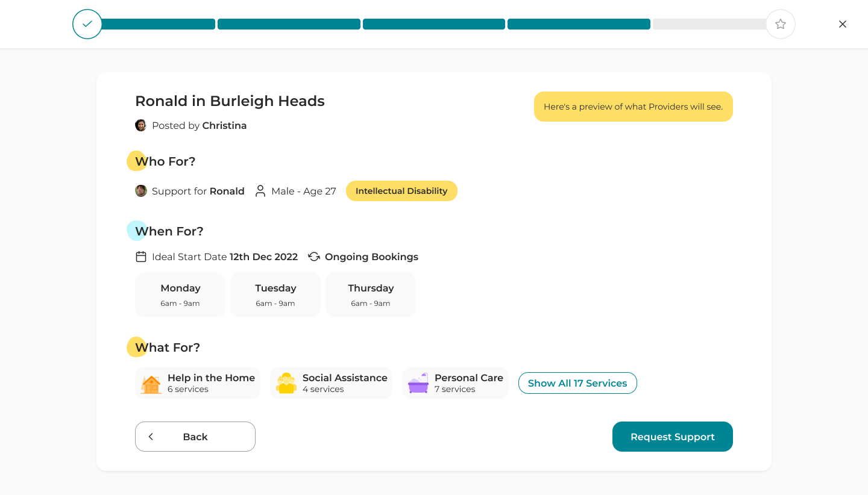The image size is (868, 495).
Task: Click the checkmark icon at progress start
Action: tap(87, 24)
